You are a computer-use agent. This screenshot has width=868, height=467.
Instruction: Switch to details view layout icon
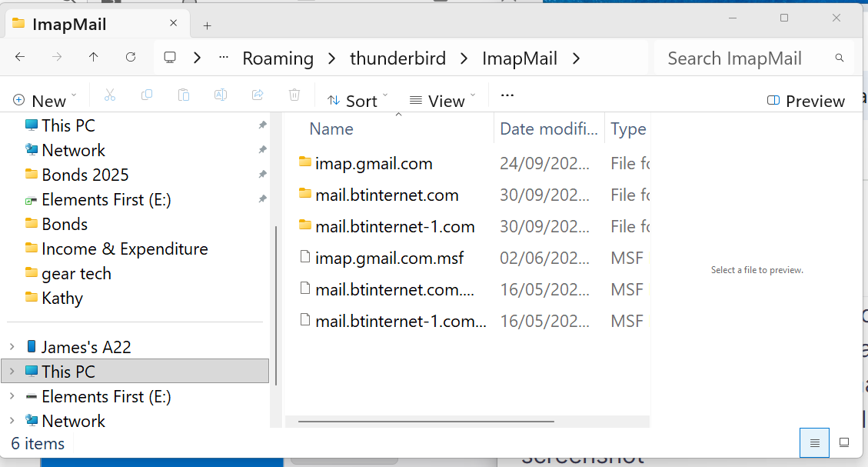click(x=814, y=442)
